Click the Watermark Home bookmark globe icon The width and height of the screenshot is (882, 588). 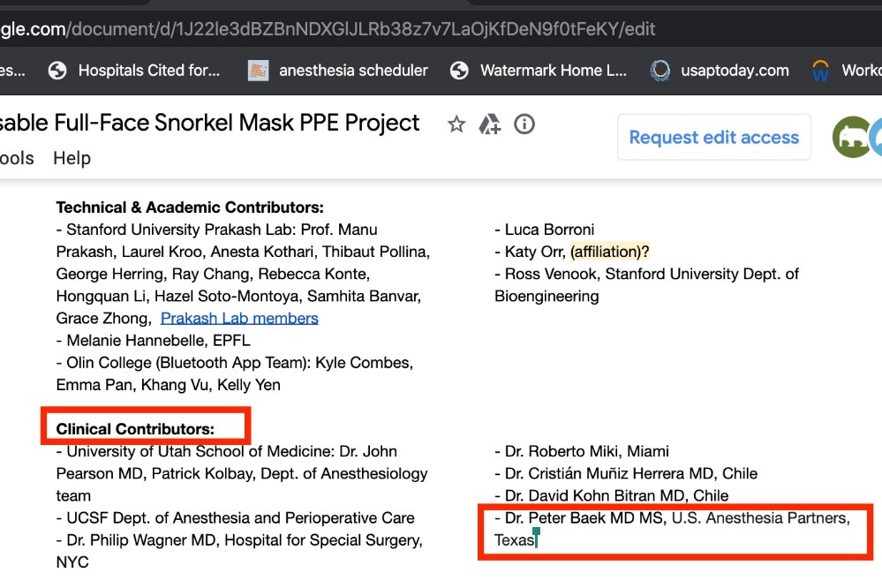(x=459, y=71)
